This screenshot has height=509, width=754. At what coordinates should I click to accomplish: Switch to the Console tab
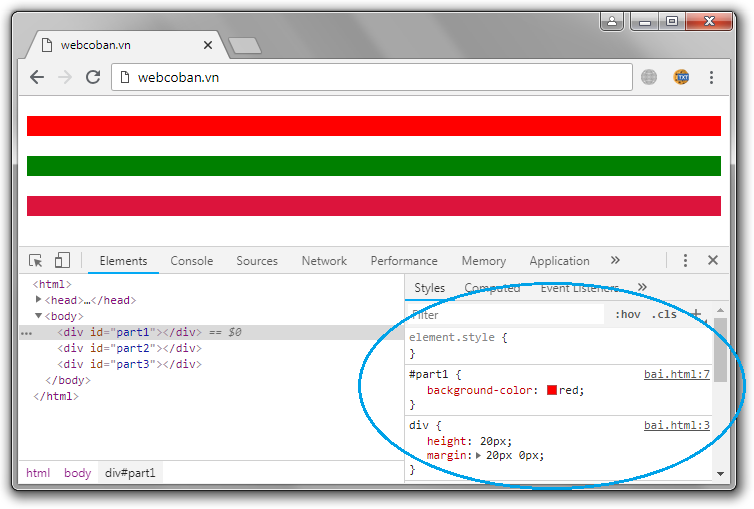coord(191,261)
